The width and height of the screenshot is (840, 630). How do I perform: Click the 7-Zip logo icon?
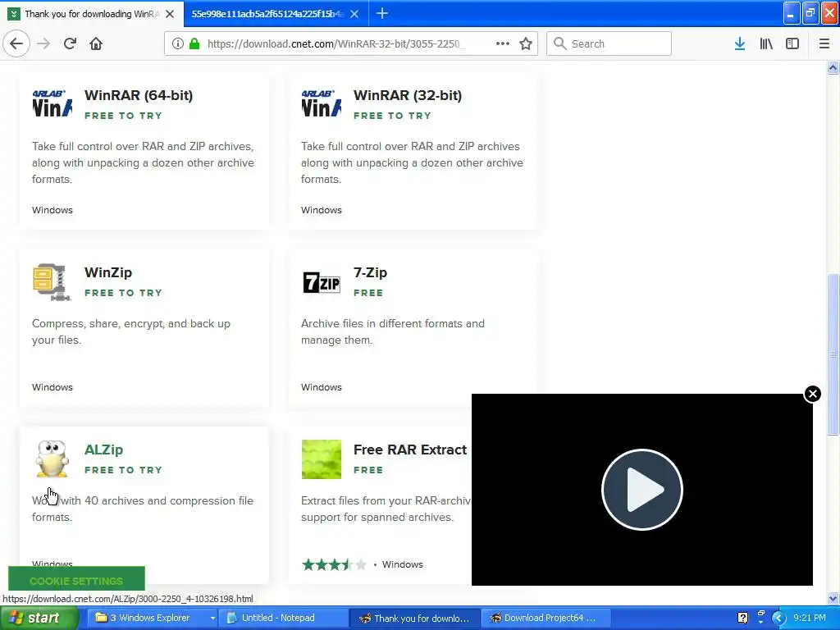[322, 283]
